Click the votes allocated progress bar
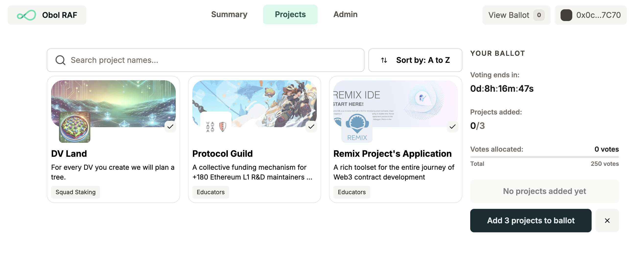Image resolution: width=644 pixels, height=270 pixels. tap(544, 157)
